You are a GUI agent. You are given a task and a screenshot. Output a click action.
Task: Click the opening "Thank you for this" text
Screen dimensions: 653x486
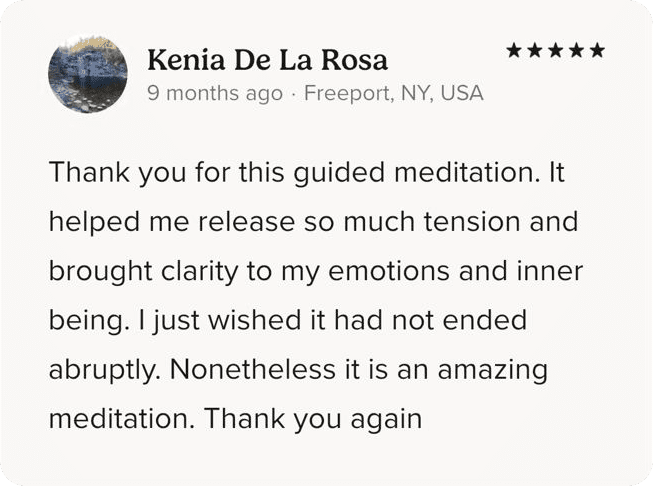142,172
